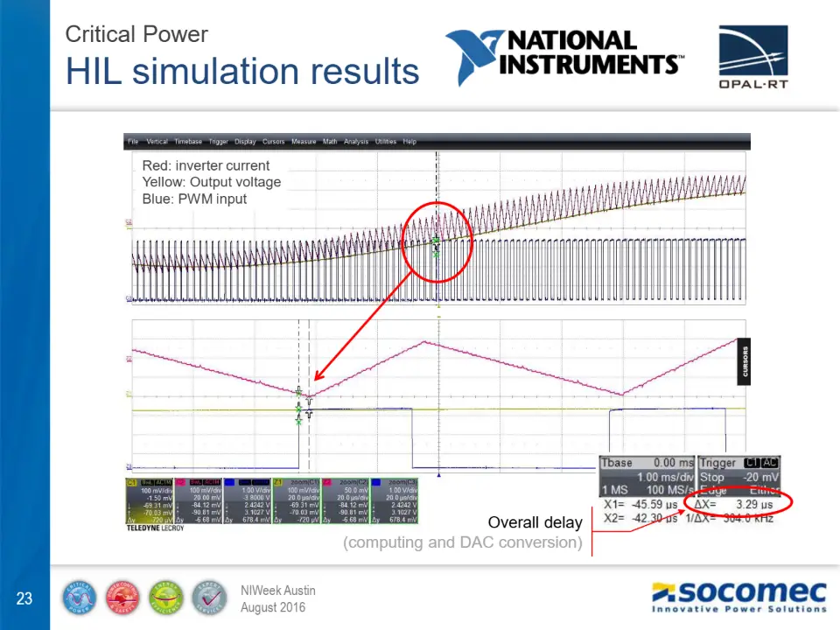Open the Analysis menu
This screenshot has height=630, width=840.
point(356,142)
